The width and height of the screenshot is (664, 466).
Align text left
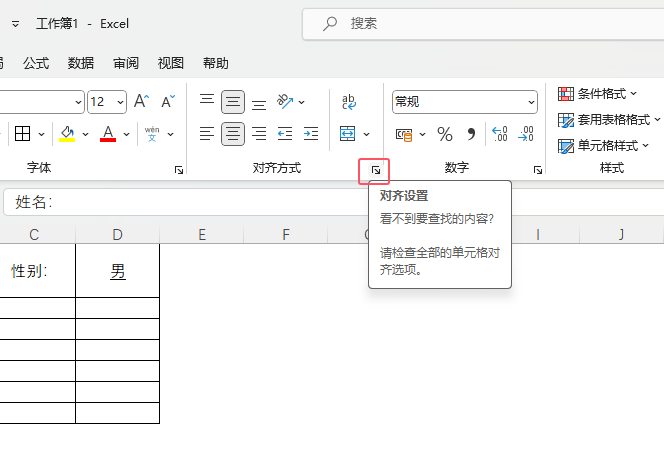pos(207,134)
